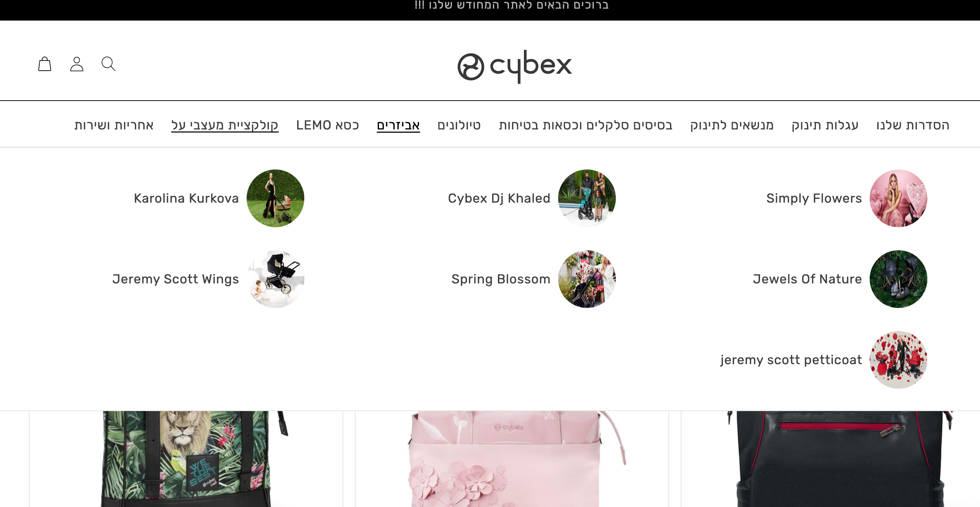Open the עגלות תינוק menu item
The image size is (980, 507).
pos(825,125)
